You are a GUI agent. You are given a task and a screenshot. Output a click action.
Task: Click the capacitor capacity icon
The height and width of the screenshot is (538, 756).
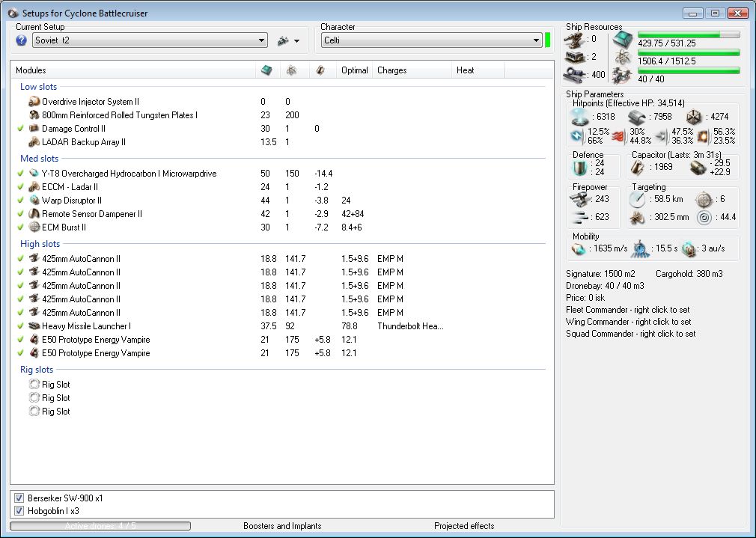637,168
